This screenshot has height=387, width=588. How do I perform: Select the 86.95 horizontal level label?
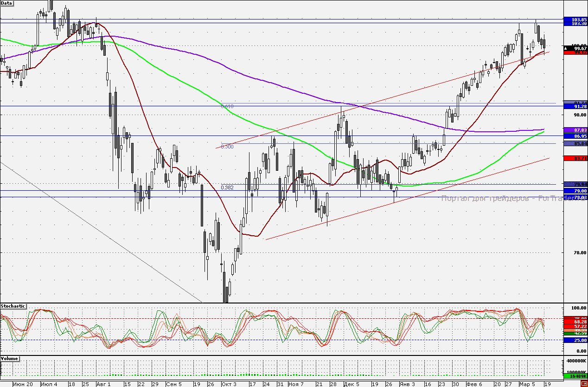[575, 136]
